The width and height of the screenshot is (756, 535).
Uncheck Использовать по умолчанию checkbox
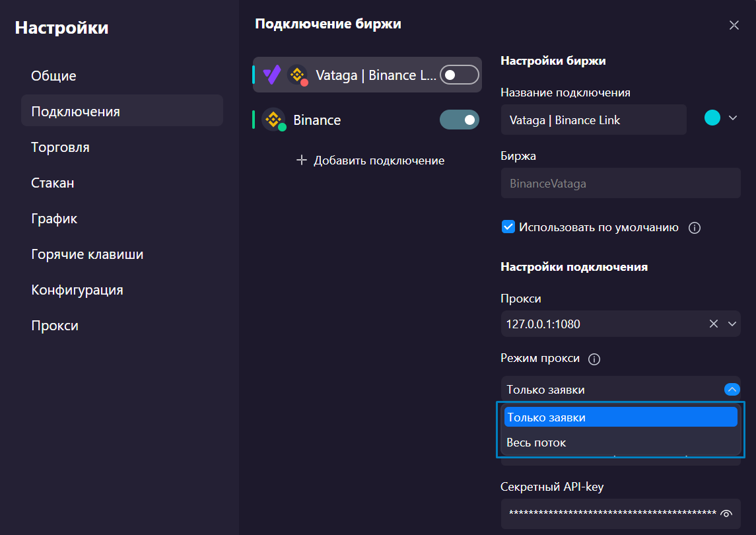[x=508, y=227]
